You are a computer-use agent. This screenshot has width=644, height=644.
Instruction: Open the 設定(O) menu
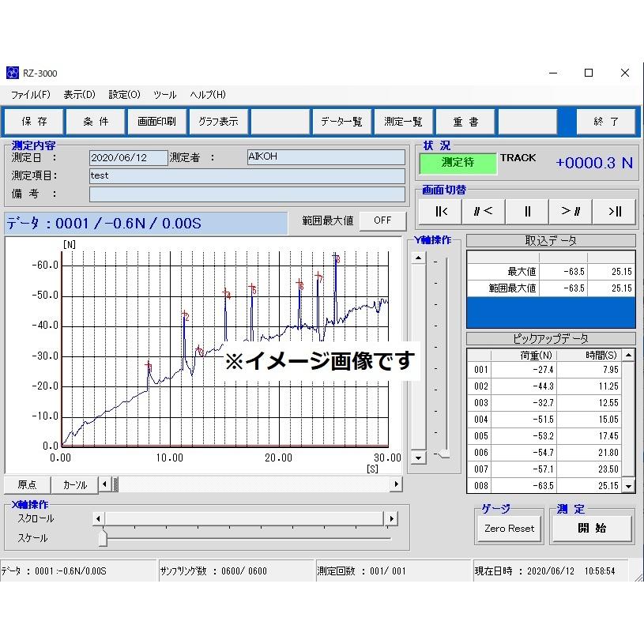coord(124,94)
